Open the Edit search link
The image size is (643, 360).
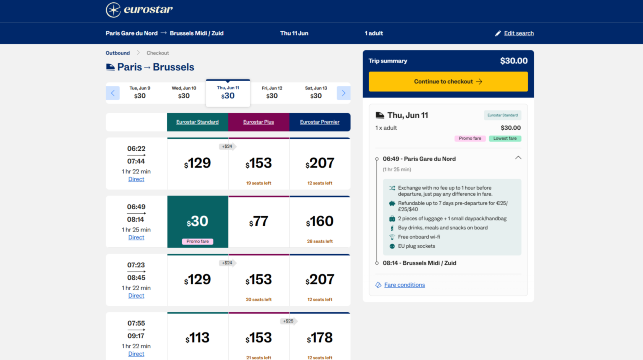(x=519, y=33)
